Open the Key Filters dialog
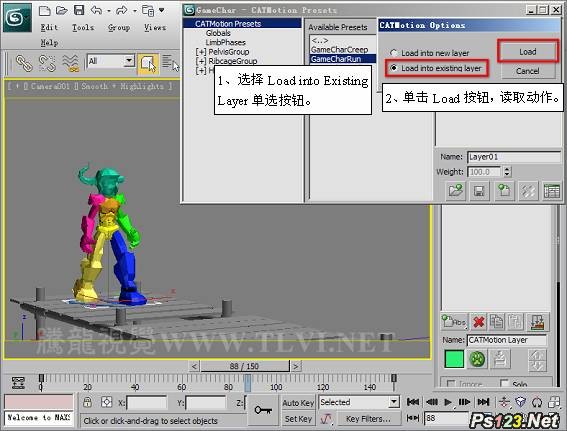Image resolution: width=567 pixels, height=431 pixels. pos(368,419)
